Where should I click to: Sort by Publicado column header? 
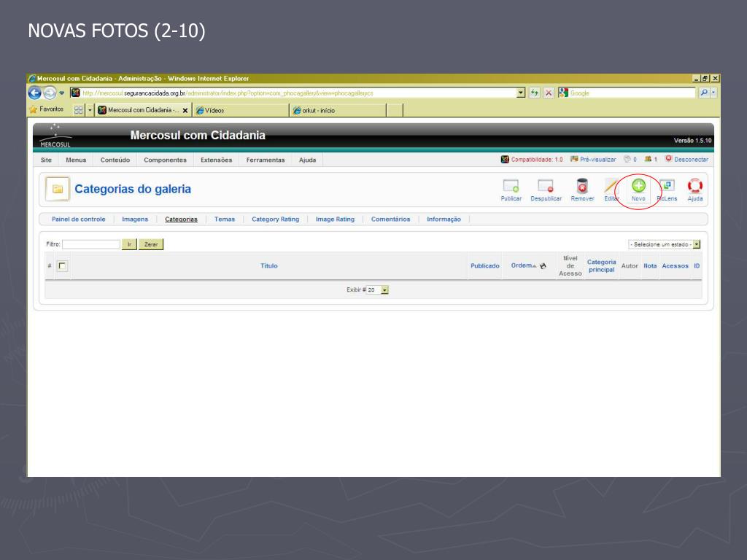pyautogui.click(x=485, y=265)
